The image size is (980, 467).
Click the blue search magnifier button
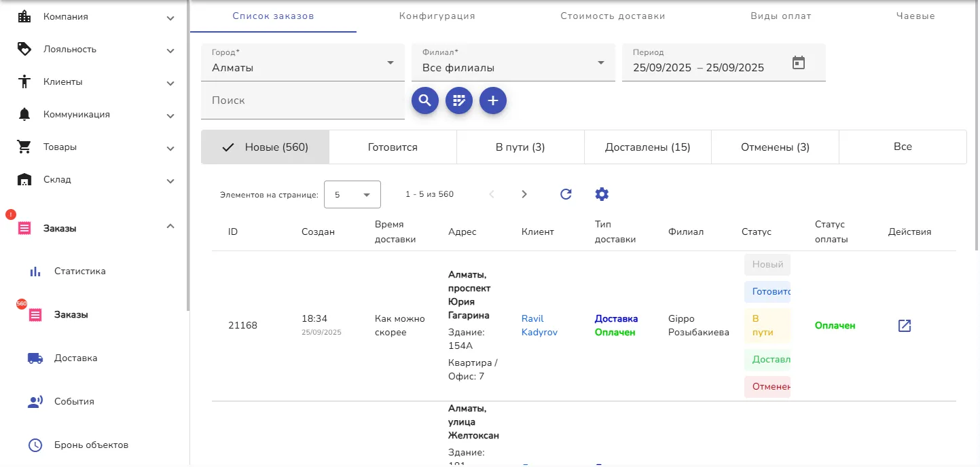425,101
